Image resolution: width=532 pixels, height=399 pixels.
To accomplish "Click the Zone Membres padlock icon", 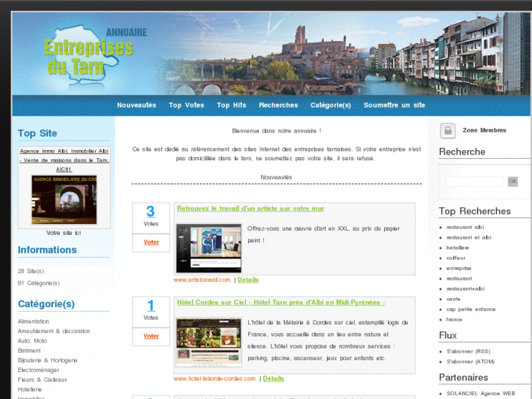I will click(448, 131).
